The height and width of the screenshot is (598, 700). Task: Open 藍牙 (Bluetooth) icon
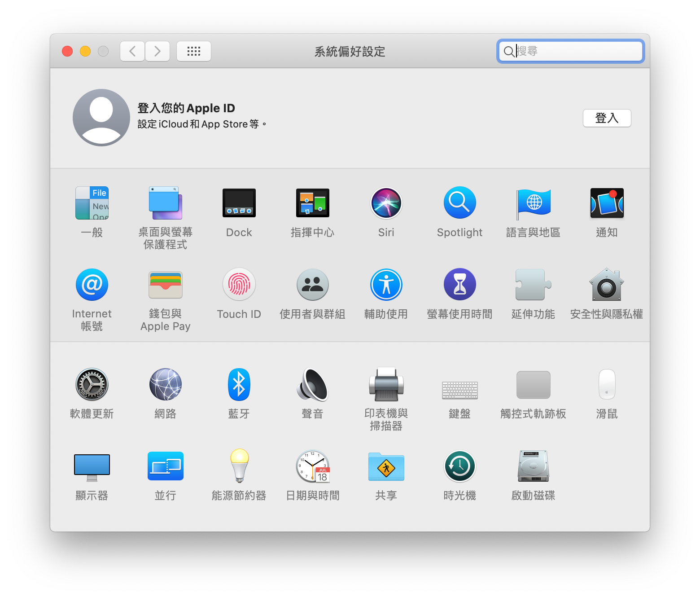click(x=239, y=385)
